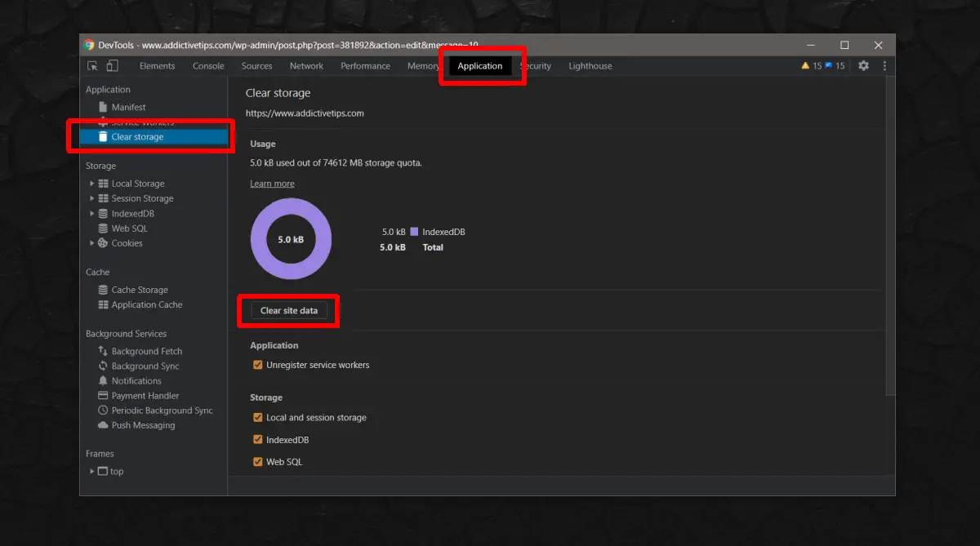Click the Notifications bell icon
Image resolution: width=980 pixels, height=546 pixels.
(x=103, y=381)
